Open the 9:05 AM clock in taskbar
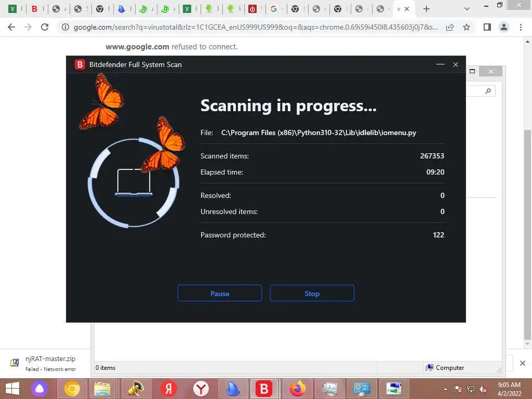 (x=509, y=389)
